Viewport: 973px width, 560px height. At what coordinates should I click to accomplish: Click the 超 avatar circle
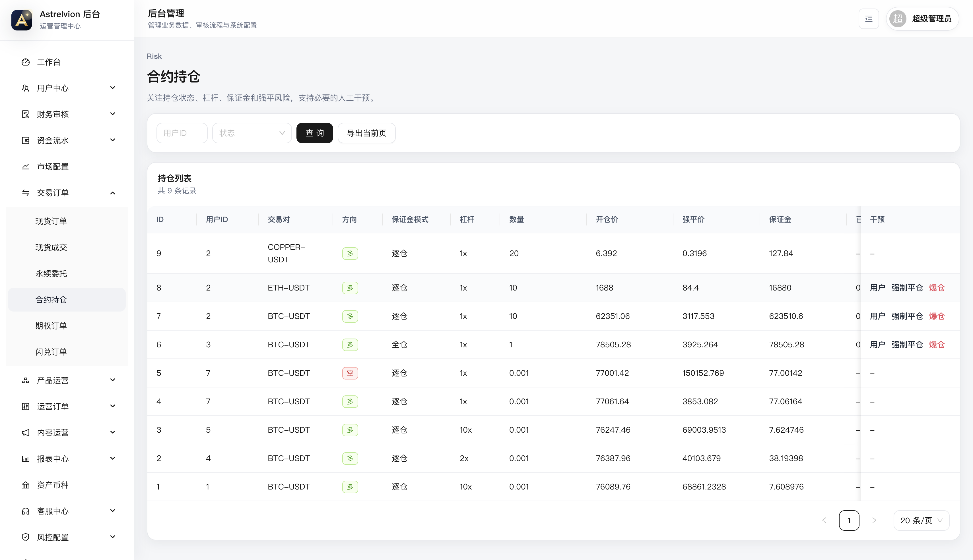[898, 19]
